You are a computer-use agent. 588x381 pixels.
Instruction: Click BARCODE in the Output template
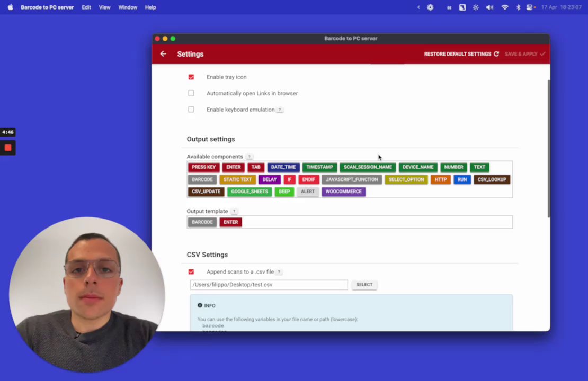(202, 222)
